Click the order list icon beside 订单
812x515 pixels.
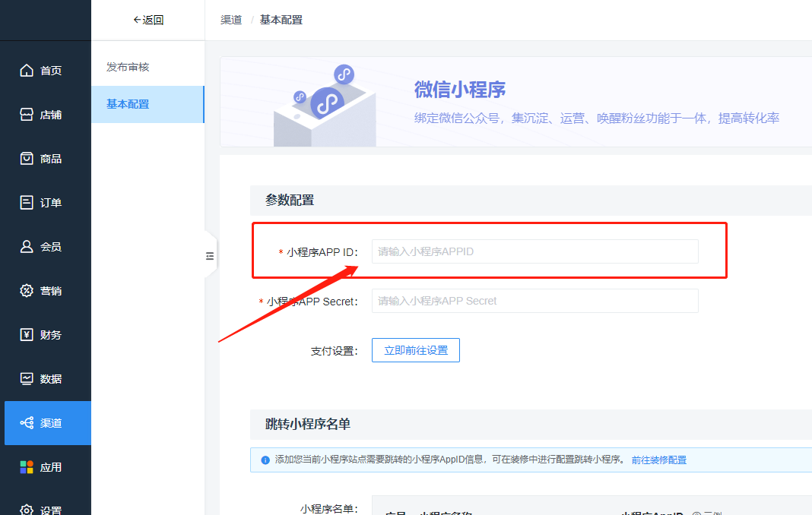tap(27, 202)
